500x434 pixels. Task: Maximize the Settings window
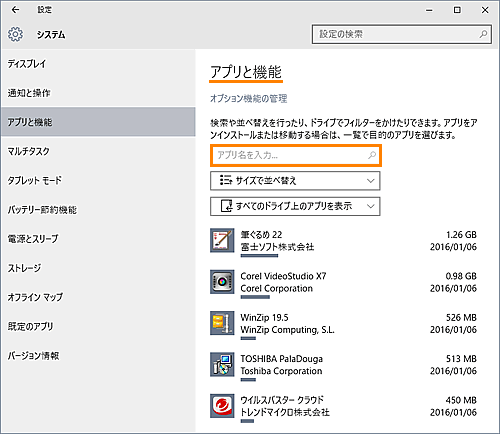(457, 10)
